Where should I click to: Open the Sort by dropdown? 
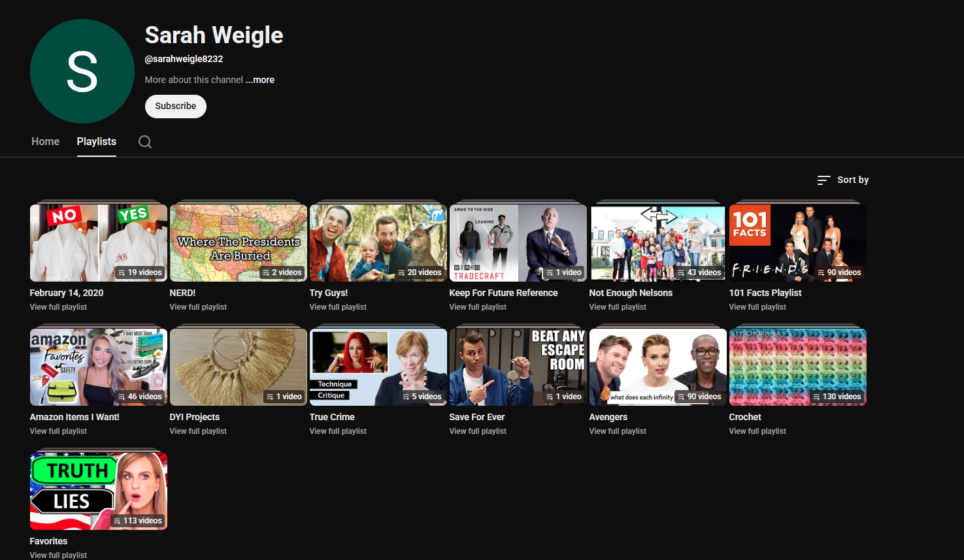(843, 180)
